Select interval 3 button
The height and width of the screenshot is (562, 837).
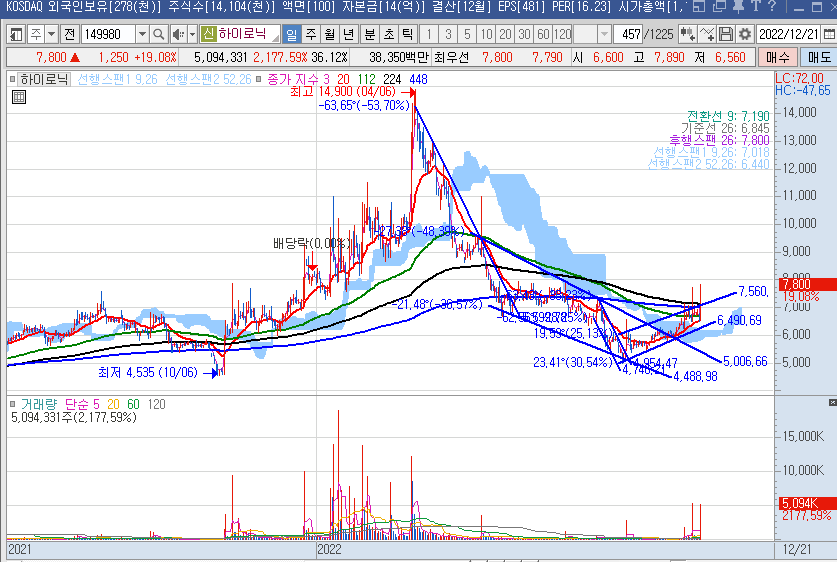click(x=448, y=35)
